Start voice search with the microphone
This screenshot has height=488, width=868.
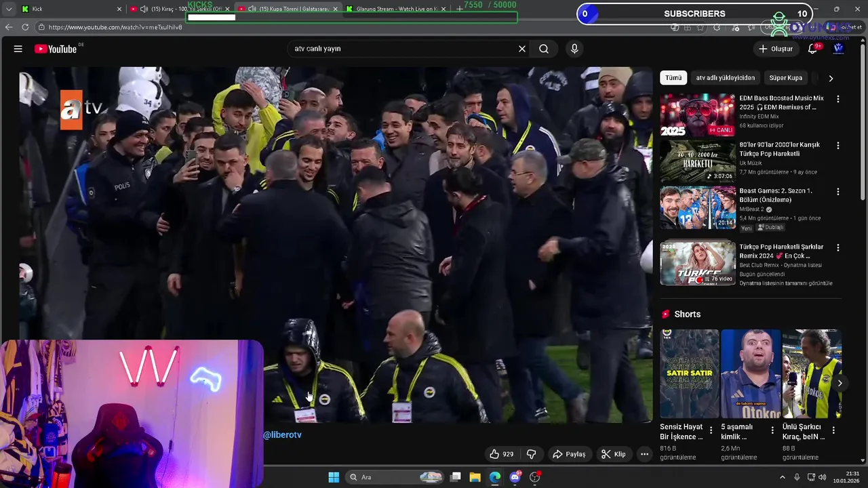pyautogui.click(x=574, y=49)
